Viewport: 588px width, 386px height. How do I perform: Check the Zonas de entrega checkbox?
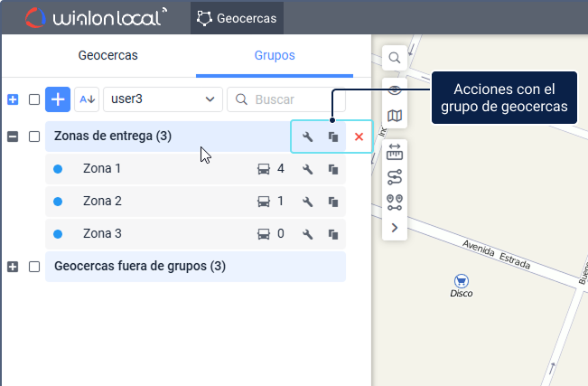tap(34, 137)
